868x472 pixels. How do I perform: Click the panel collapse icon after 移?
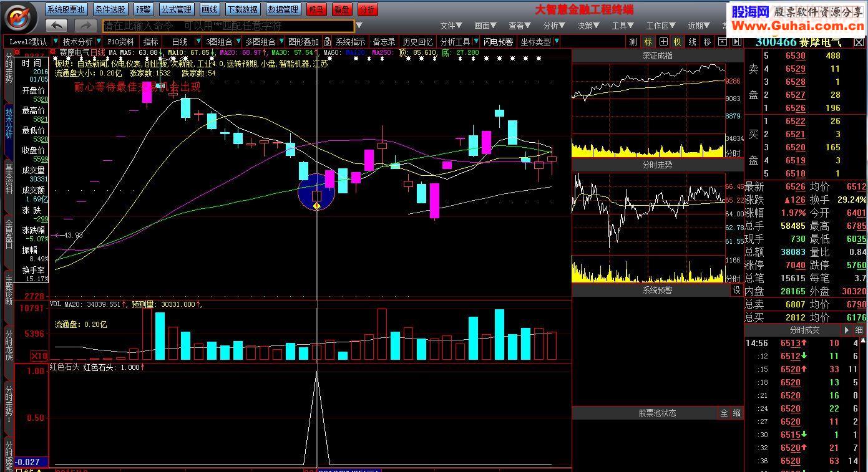click(x=722, y=42)
